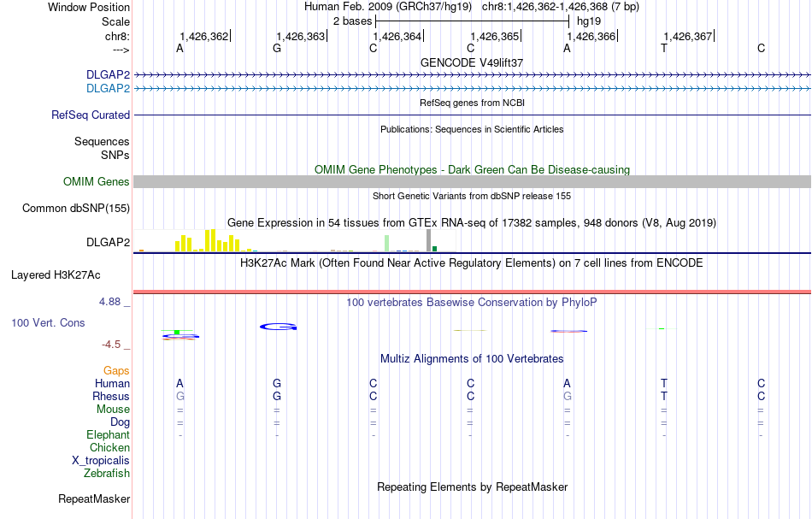This screenshot has height=519, width=812.
Task: Click the RefSeq genes from NCBI title
Action: (x=472, y=103)
